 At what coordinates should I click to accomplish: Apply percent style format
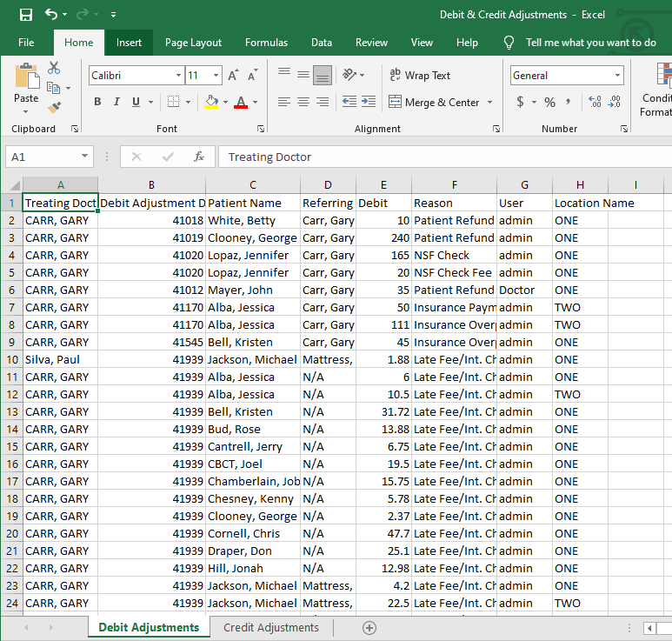(549, 102)
